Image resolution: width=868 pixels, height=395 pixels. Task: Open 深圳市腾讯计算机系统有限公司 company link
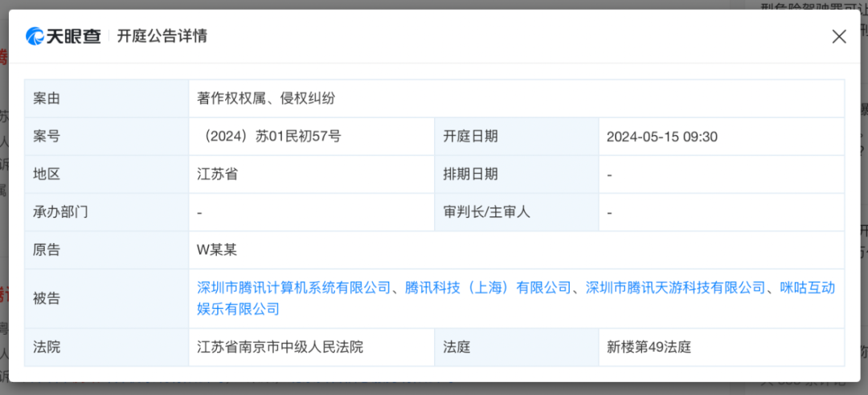click(294, 287)
